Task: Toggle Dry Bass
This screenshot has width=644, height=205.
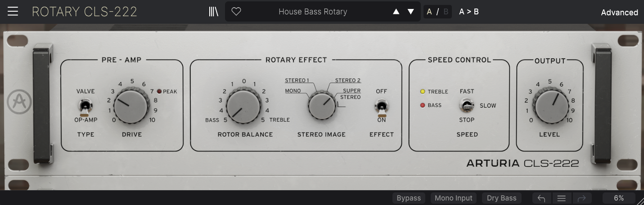Action: (x=502, y=198)
